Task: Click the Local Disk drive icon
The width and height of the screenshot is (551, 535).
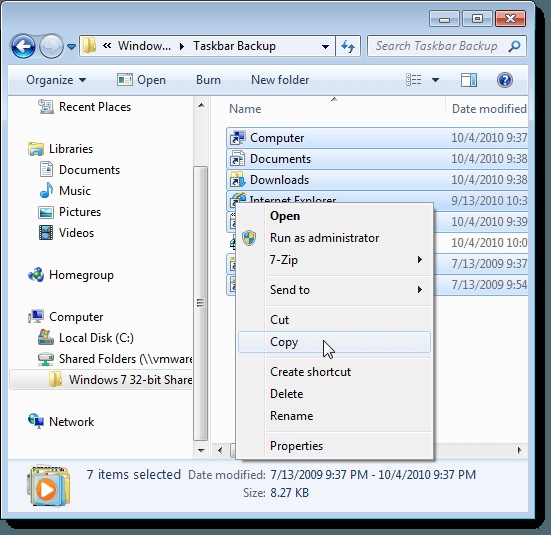Action: pos(46,337)
